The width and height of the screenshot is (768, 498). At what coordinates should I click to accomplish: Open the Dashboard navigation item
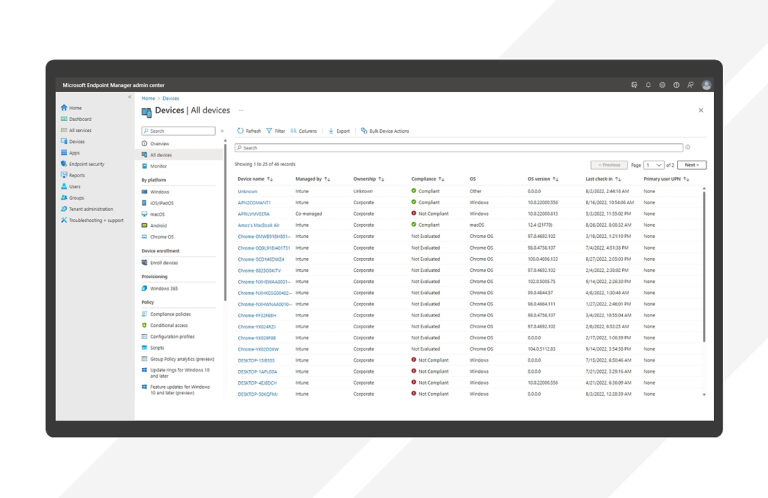[x=76, y=119]
